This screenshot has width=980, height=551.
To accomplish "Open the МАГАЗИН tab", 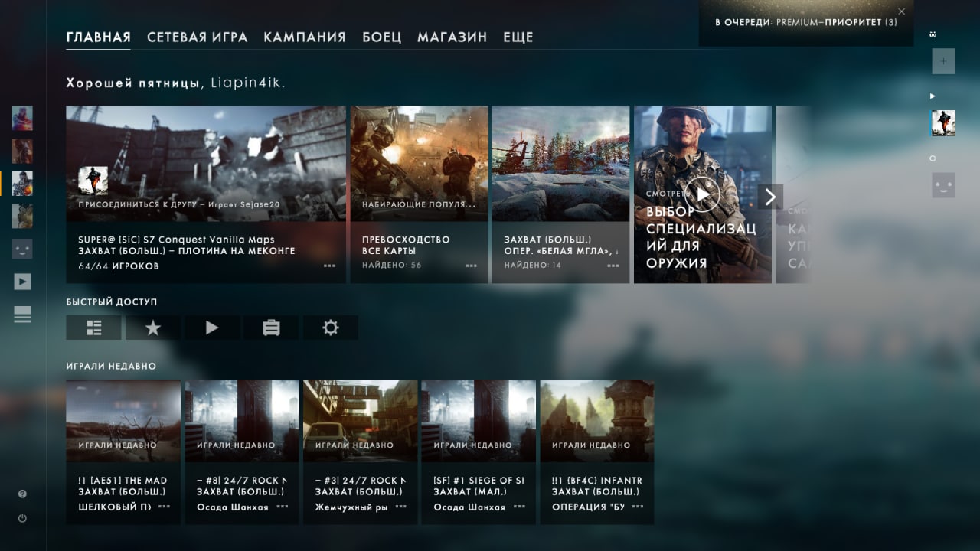I will [452, 37].
